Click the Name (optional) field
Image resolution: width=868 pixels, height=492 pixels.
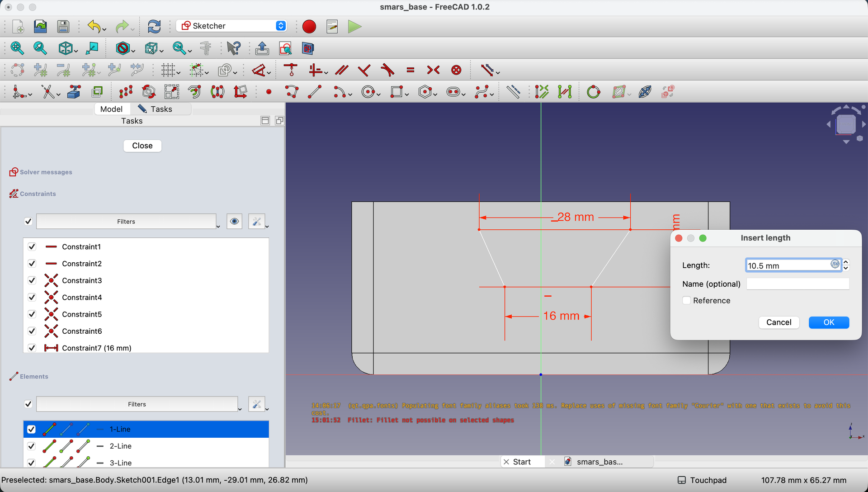pos(797,284)
